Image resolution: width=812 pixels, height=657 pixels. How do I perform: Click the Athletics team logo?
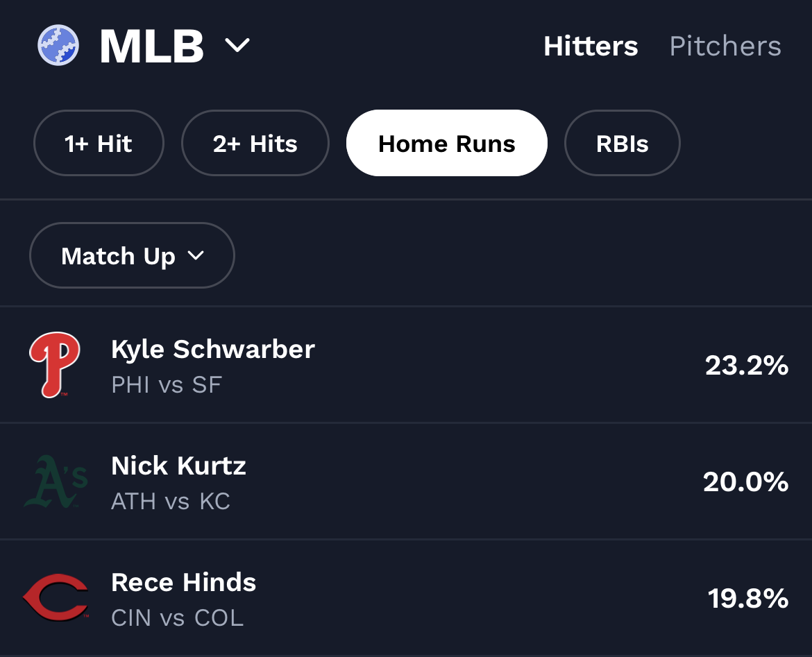pyautogui.click(x=56, y=481)
